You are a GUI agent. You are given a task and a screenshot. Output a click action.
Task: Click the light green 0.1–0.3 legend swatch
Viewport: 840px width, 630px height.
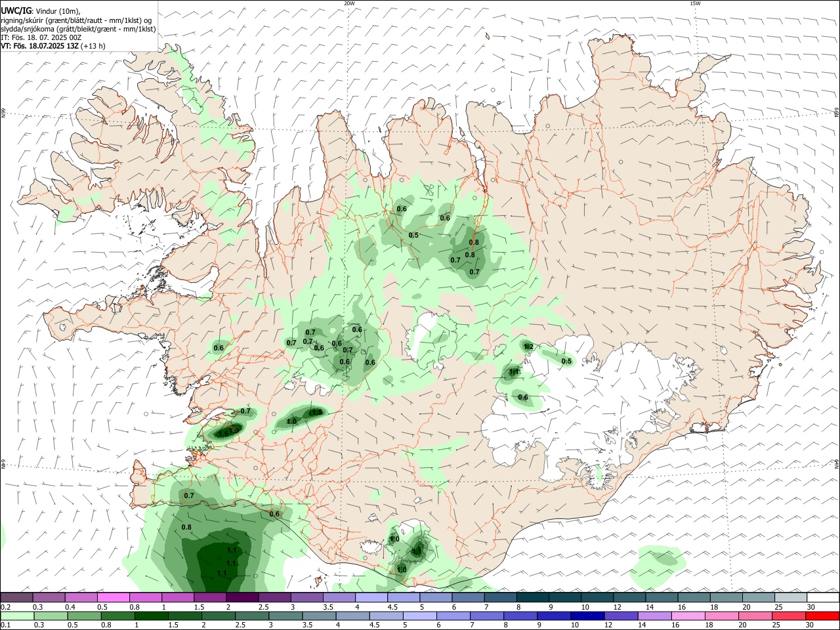(x=17, y=616)
